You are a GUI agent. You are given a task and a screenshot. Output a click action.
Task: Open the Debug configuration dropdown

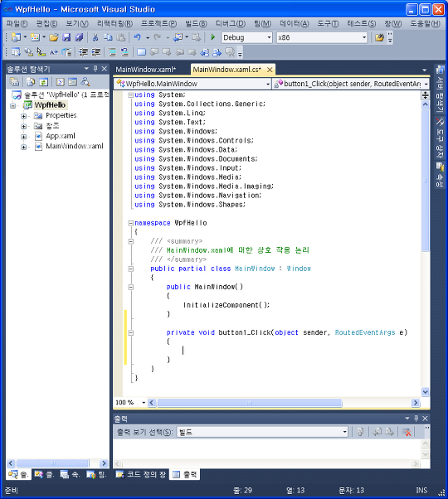tap(247, 37)
